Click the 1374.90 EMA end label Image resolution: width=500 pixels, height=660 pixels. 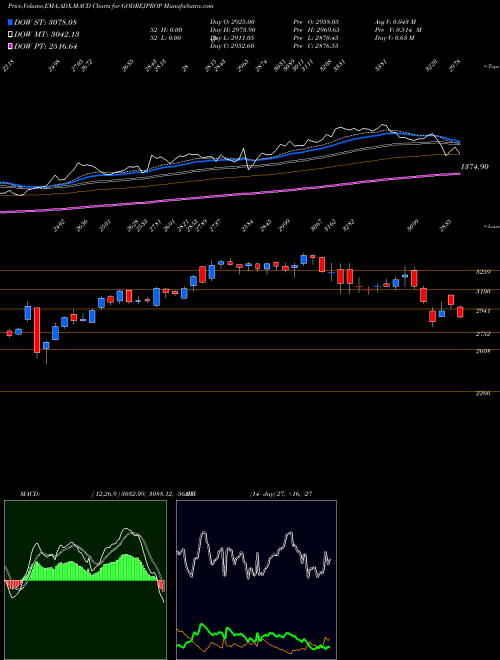pos(475,167)
